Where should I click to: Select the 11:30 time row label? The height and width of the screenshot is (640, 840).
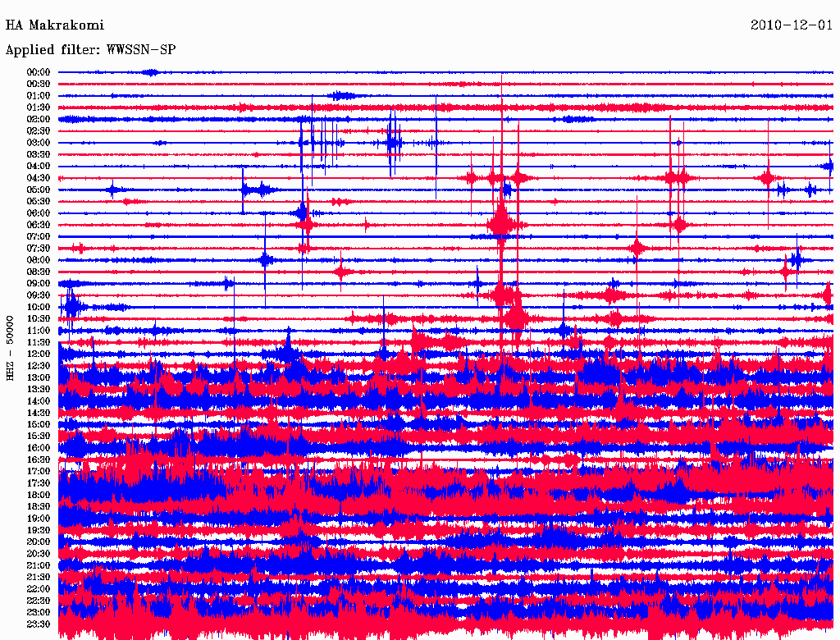click(x=39, y=342)
